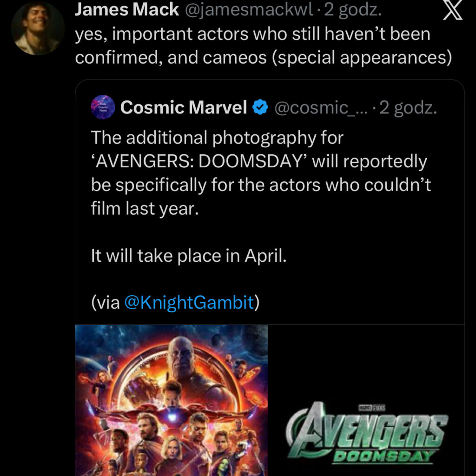Open the Cosmic Marvel display name

[184, 108]
